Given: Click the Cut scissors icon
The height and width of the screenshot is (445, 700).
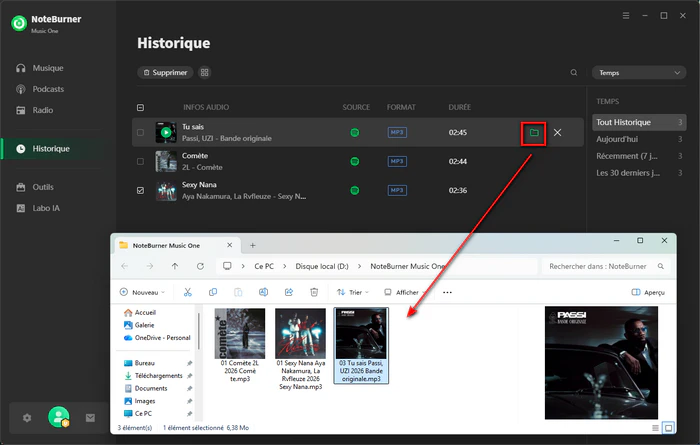Looking at the screenshot, I should point(188,292).
